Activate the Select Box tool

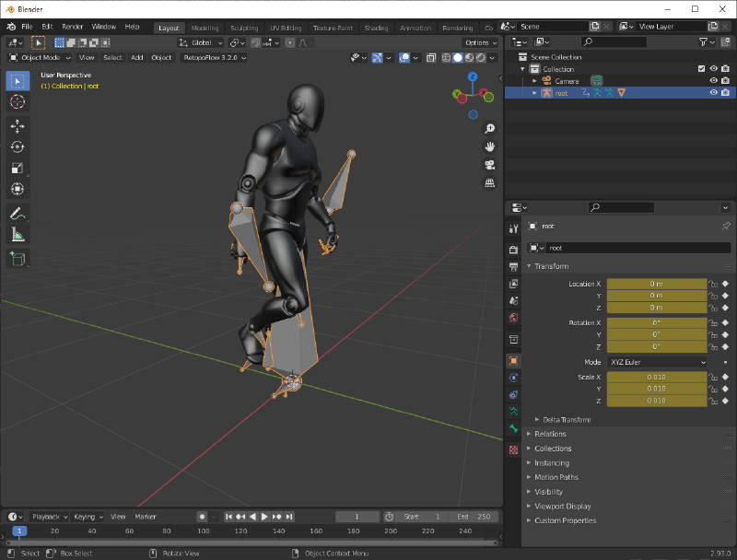pyautogui.click(x=18, y=81)
